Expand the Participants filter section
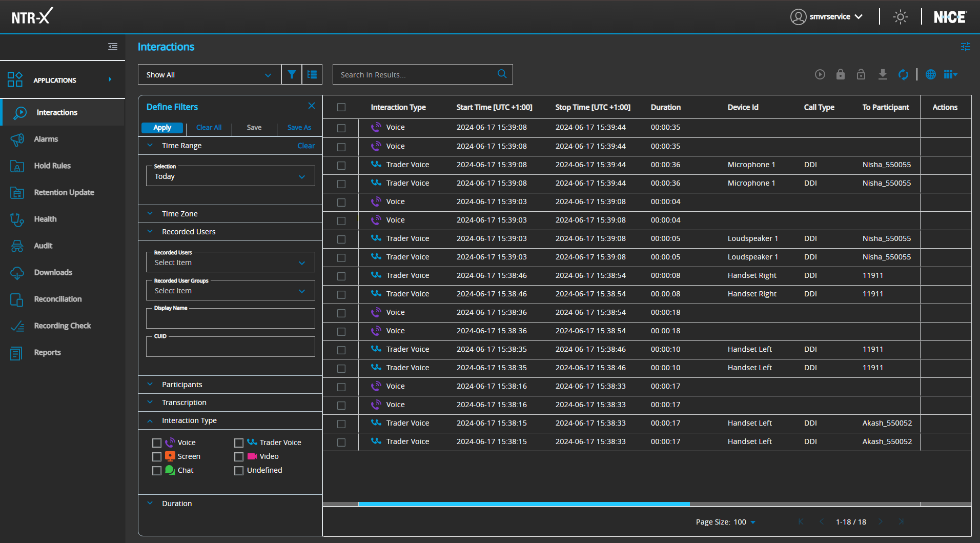This screenshot has width=980, height=543. pyautogui.click(x=230, y=384)
